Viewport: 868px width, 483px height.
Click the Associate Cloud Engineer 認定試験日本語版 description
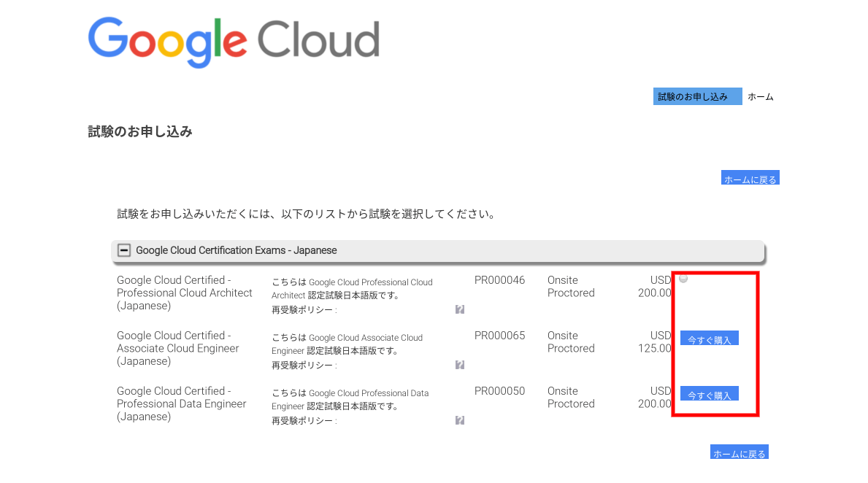[347, 344]
